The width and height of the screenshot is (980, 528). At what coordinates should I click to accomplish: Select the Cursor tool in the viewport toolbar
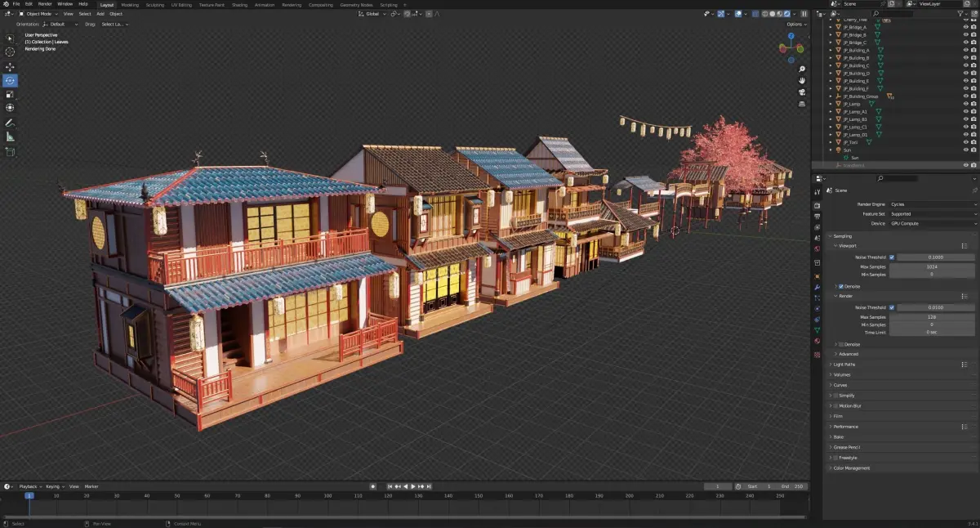tap(10, 51)
